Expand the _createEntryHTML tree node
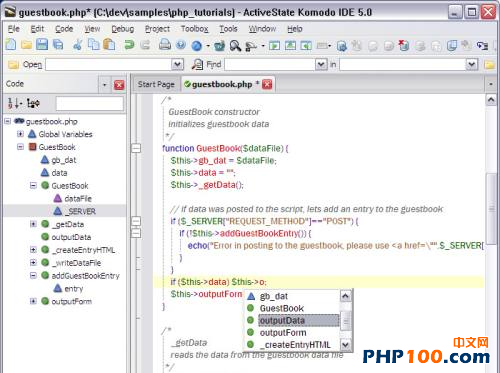The width and height of the screenshot is (500, 373). 33,250
